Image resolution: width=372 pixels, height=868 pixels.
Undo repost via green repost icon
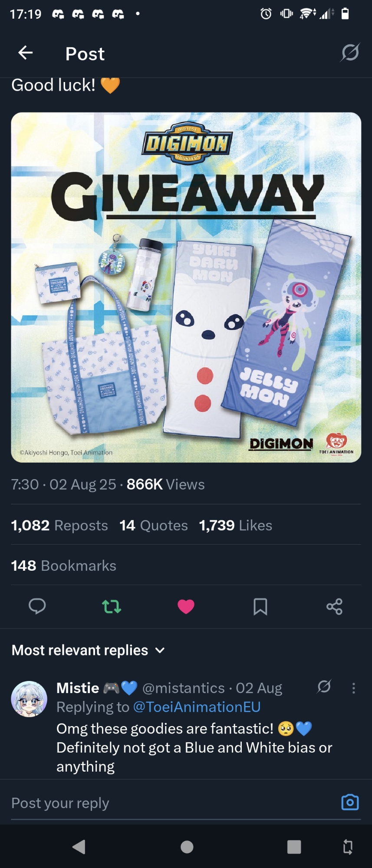(112, 606)
